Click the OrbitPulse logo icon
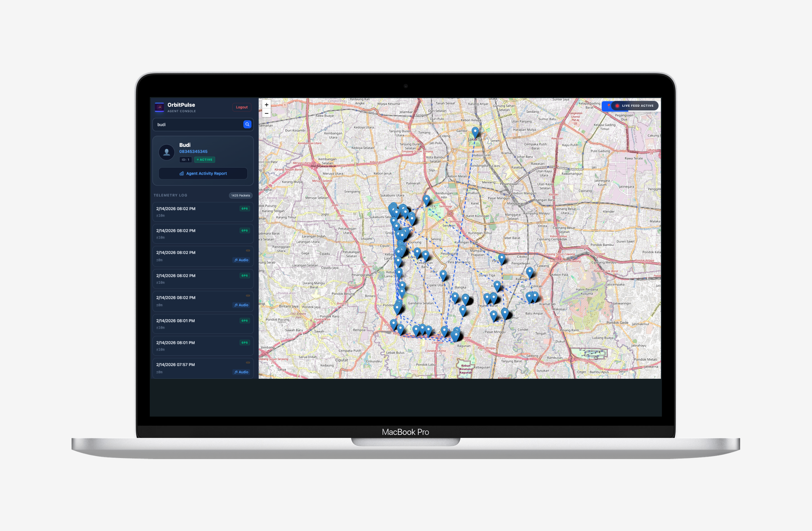The width and height of the screenshot is (812, 531). click(x=159, y=107)
